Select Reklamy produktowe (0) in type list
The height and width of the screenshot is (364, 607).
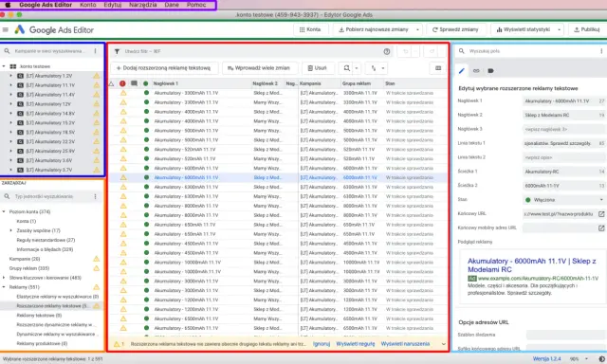click(x=42, y=343)
